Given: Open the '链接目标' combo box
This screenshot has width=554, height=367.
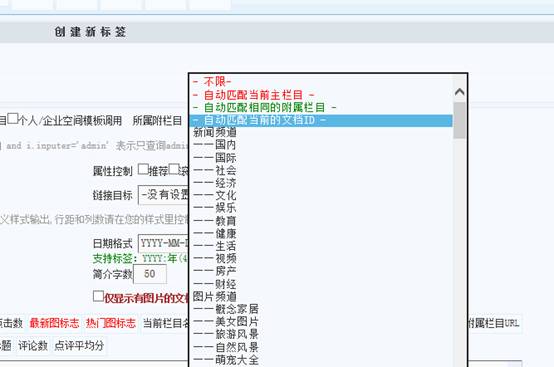Looking at the screenshot, I should click(164, 195).
